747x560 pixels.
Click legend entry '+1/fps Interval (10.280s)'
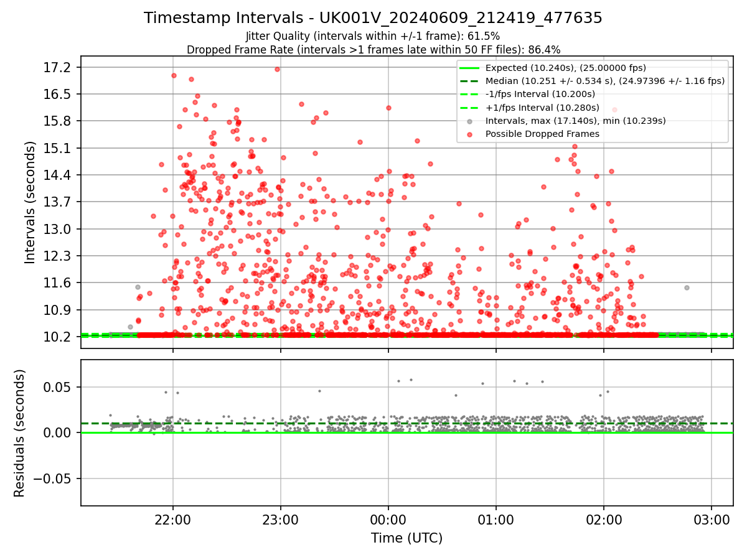(542, 108)
